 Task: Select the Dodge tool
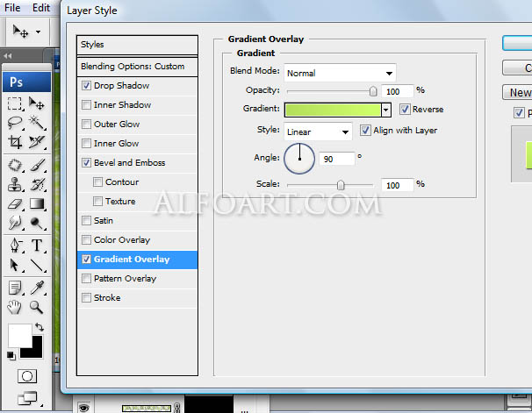pos(37,223)
